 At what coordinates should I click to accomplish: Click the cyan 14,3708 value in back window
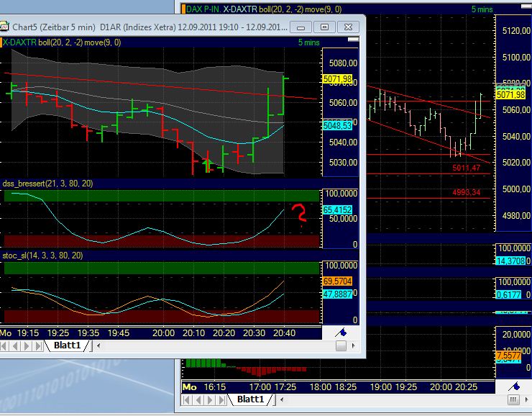[x=511, y=261]
